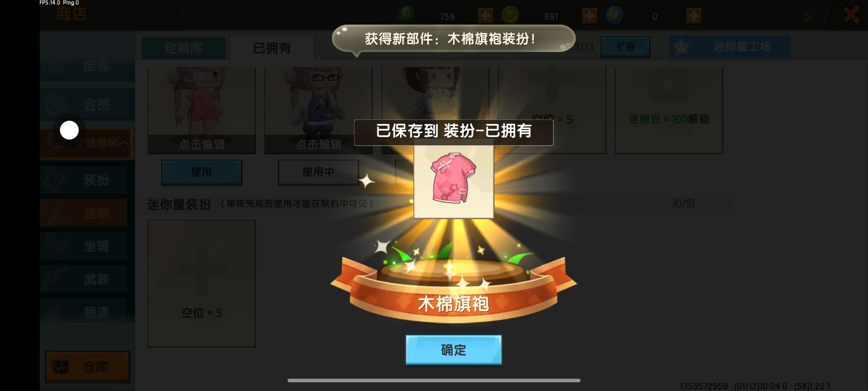The image size is (868, 391).
Task: Collapse the 个性搭配 sidebar section
Action: [x=87, y=143]
